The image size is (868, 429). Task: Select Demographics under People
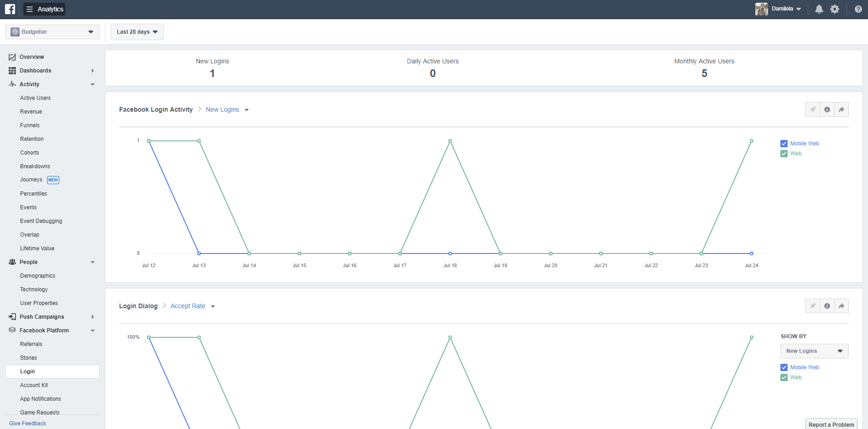click(x=37, y=276)
